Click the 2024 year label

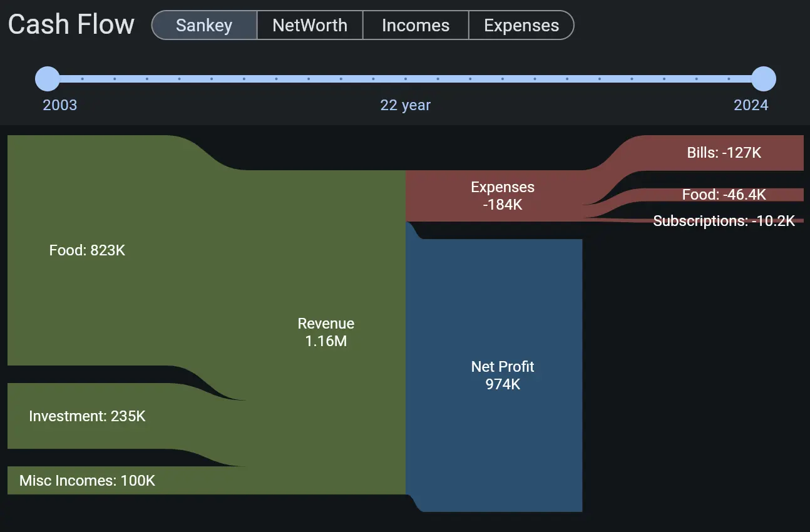(751, 105)
